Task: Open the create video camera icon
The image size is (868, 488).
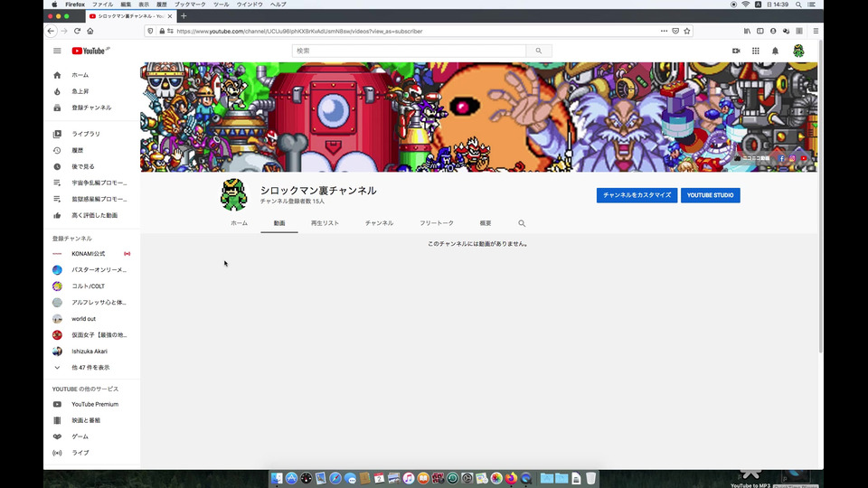Action: point(736,51)
